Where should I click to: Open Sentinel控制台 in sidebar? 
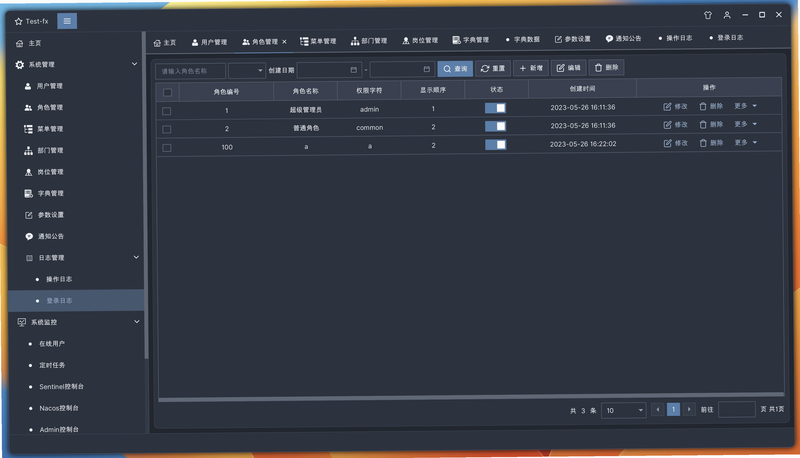click(x=61, y=387)
